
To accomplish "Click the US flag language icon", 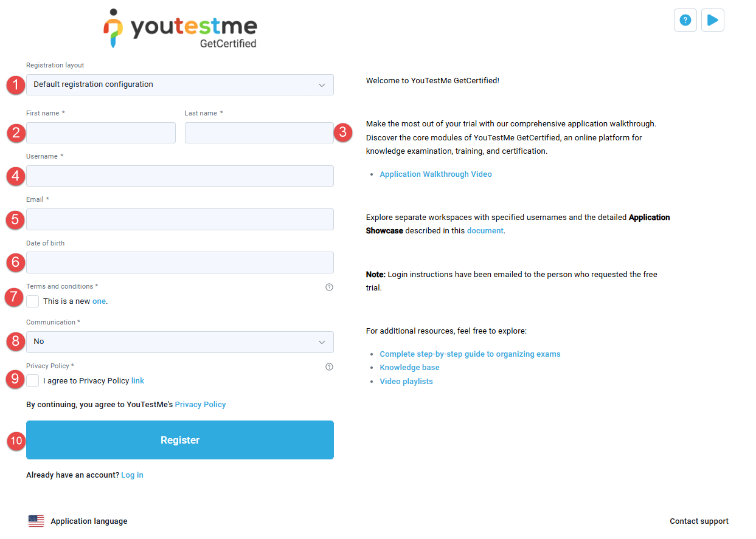I will point(36,521).
